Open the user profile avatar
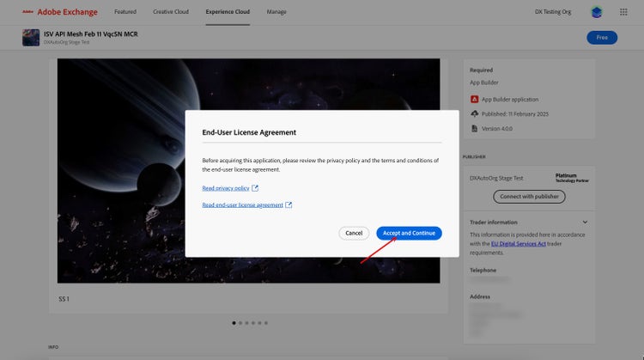This screenshot has height=360, width=644. (597, 12)
